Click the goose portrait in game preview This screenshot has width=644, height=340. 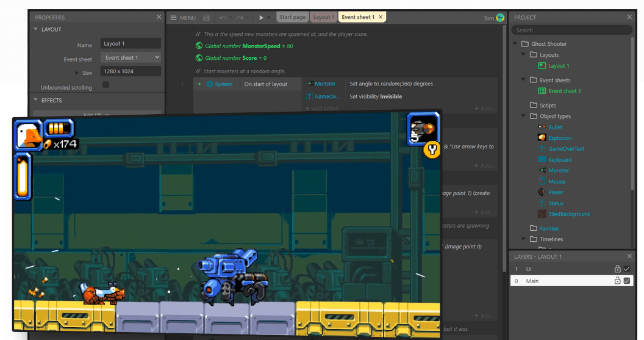click(29, 135)
